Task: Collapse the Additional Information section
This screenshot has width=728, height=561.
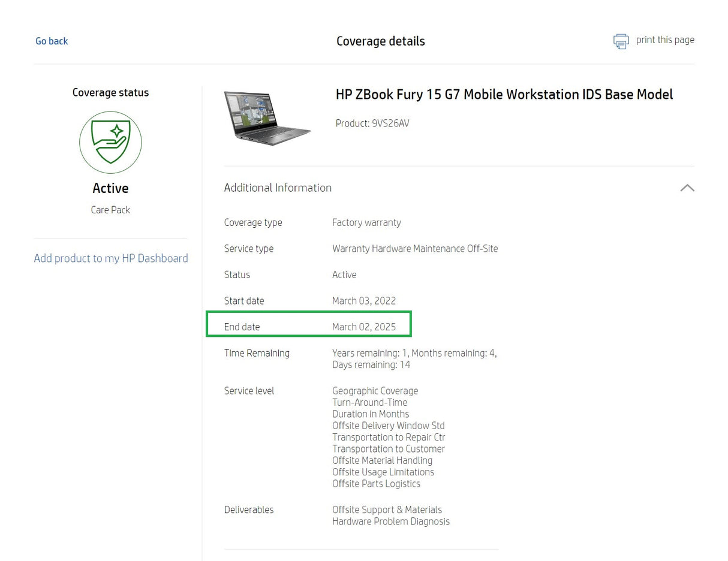Action: [687, 188]
